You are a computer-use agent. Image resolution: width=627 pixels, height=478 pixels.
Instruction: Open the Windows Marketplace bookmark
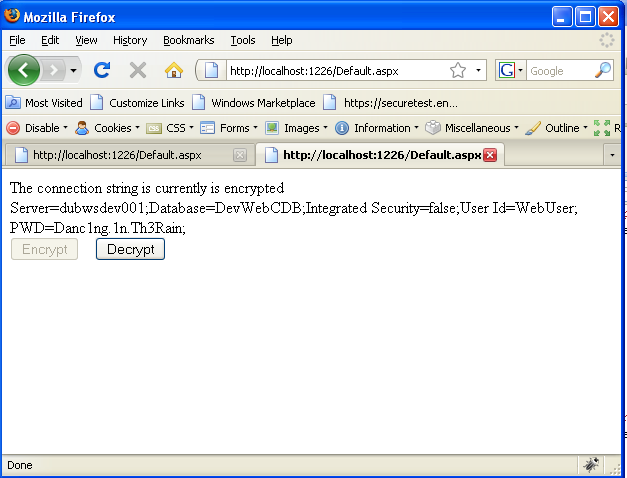(x=254, y=103)
